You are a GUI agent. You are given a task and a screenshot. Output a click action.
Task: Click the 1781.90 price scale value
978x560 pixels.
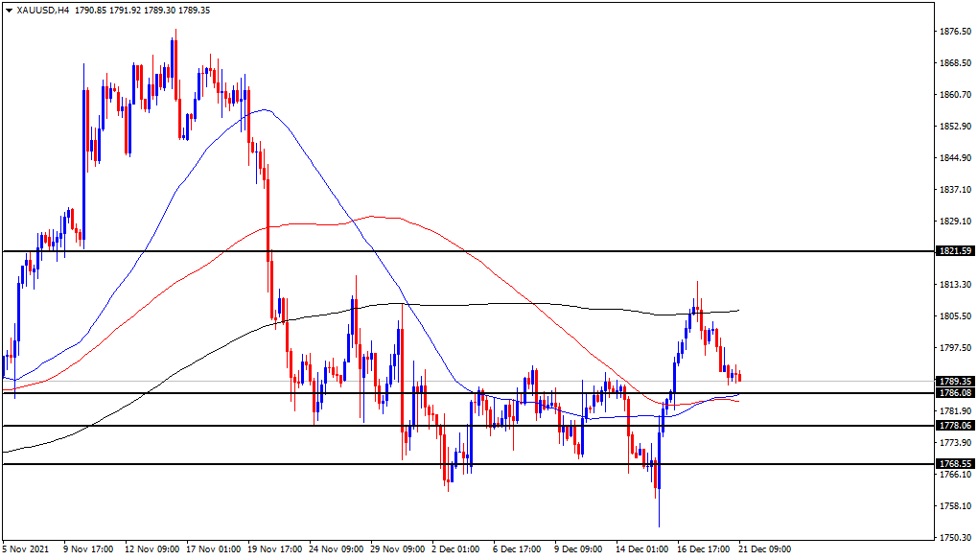coord(956,411)
